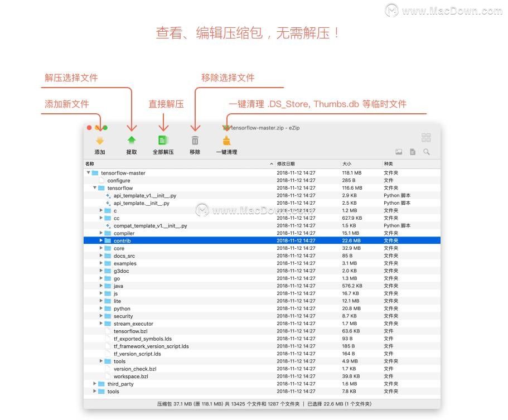Click the Python icon of compat_template_v1.__init__.py
Image resolution: width=508 pixels, height=420 pixels.
click(108, 225)
